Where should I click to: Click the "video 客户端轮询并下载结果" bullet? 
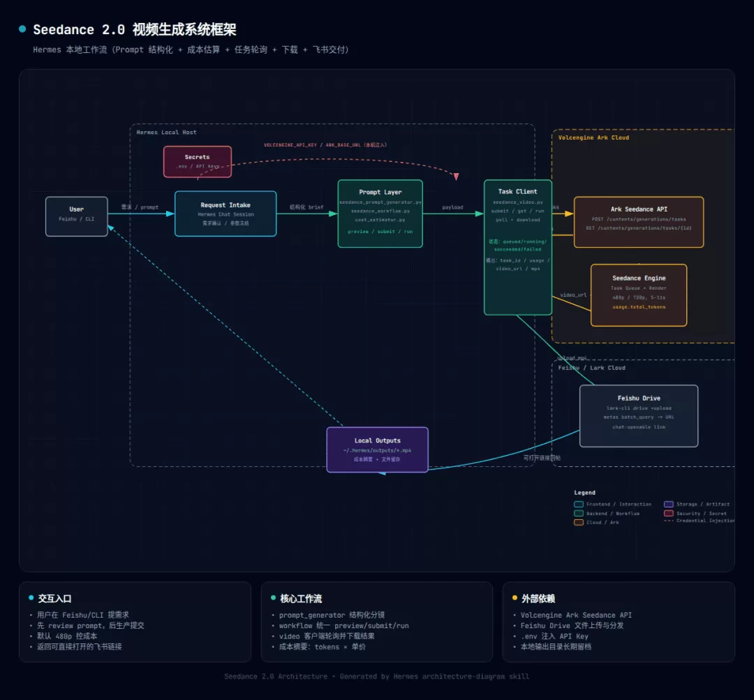(327, 636)
